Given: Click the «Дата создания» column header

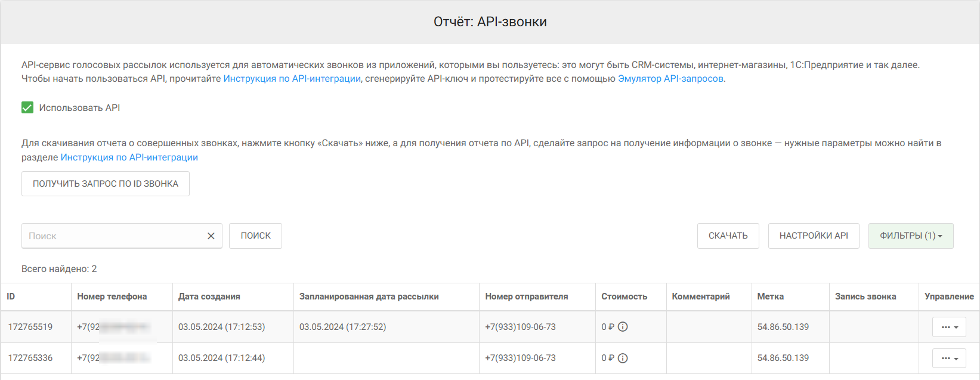Looking at the screenshot, I should (x=209, y=296).
